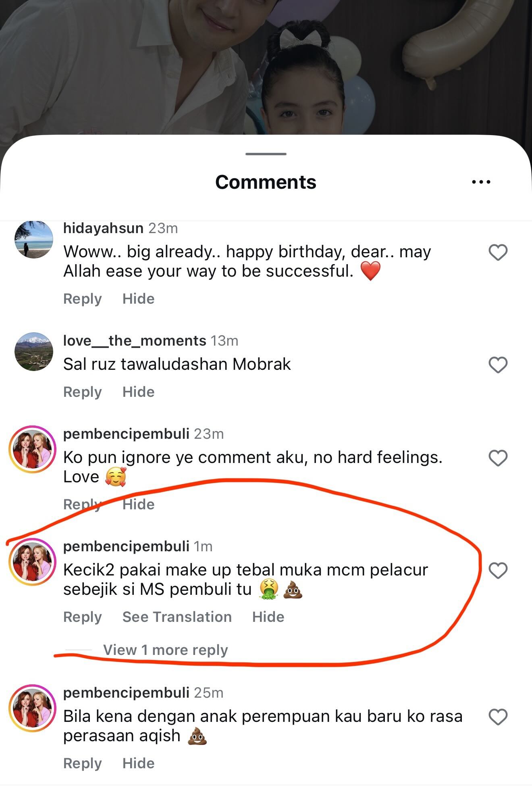Like the 'Bila kena dengan' comment heart

pyautogui.click(x=498, y=717)
